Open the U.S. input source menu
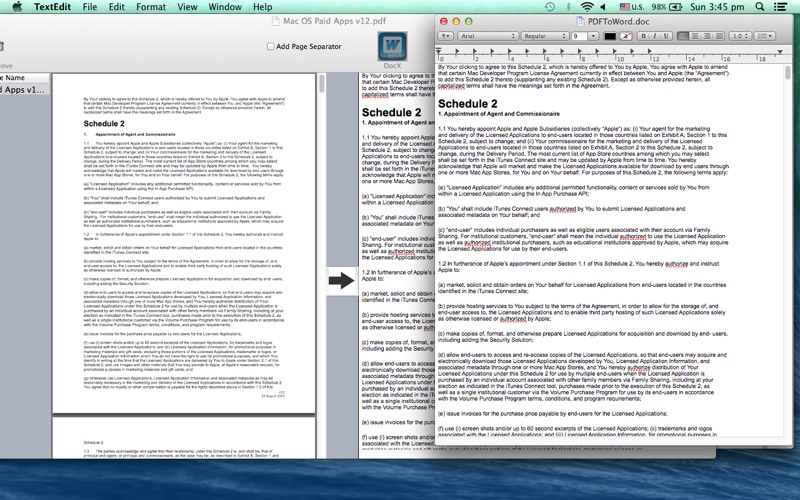This screenshot has width=800, height=500. [x=631, y=7]
